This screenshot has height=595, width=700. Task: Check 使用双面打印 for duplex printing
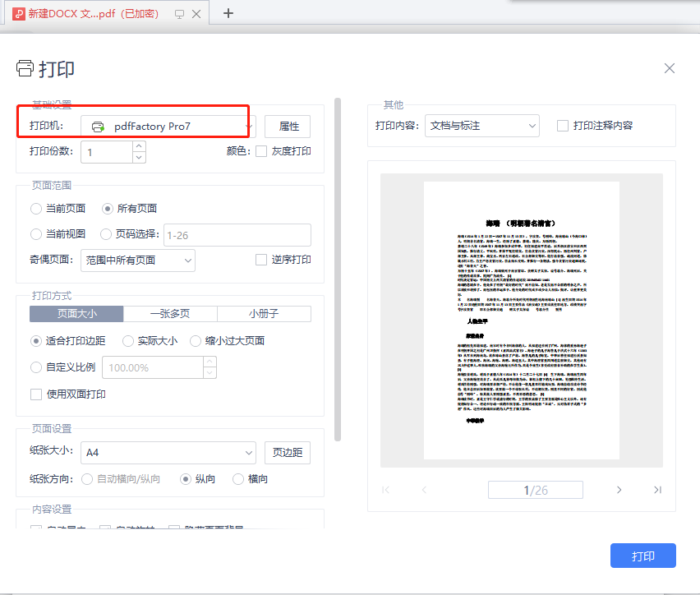[x=36, y=394]
